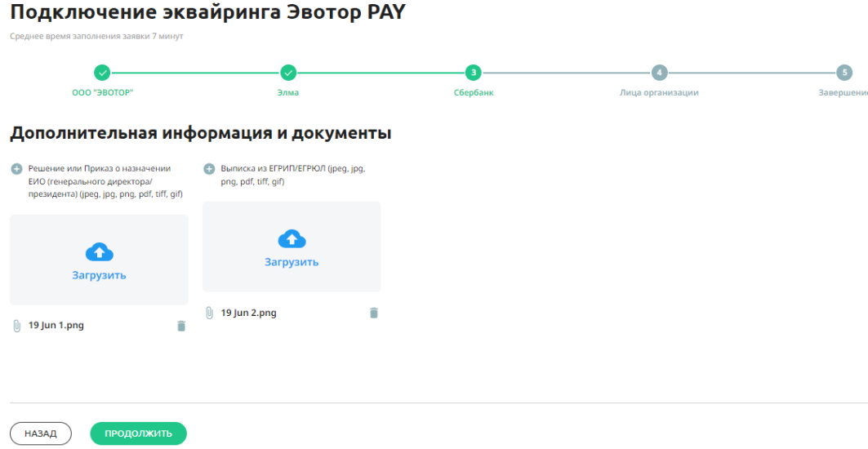Click the plus icon beside Решение или Приказ

pyautogui.click(x=16, y=168)
